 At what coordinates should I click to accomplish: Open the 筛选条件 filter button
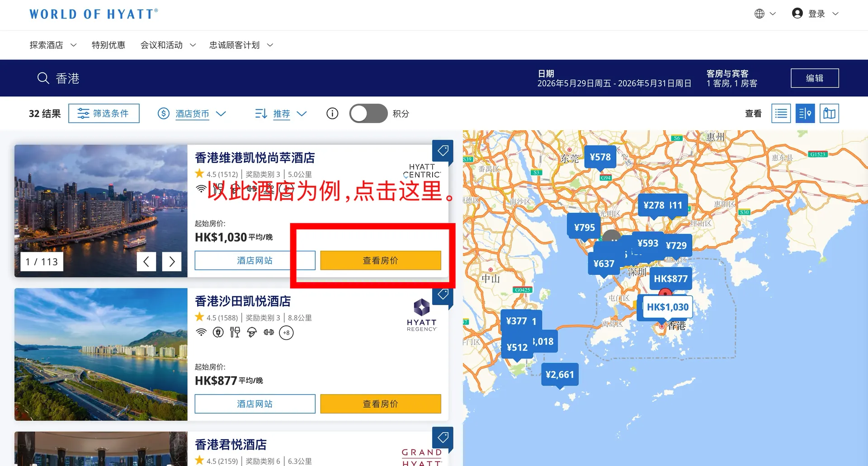104,113
